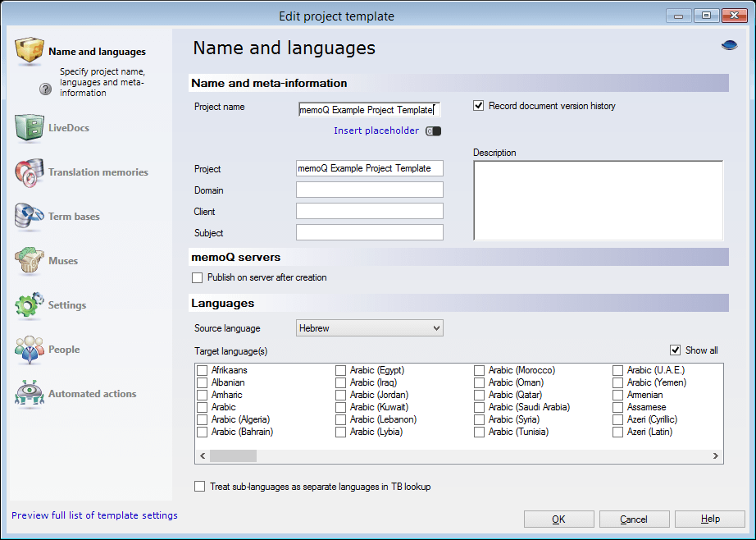Screen dimensions: 756x540
Task: Enable Publish on server after creation
Action: [x=197, y=278]
